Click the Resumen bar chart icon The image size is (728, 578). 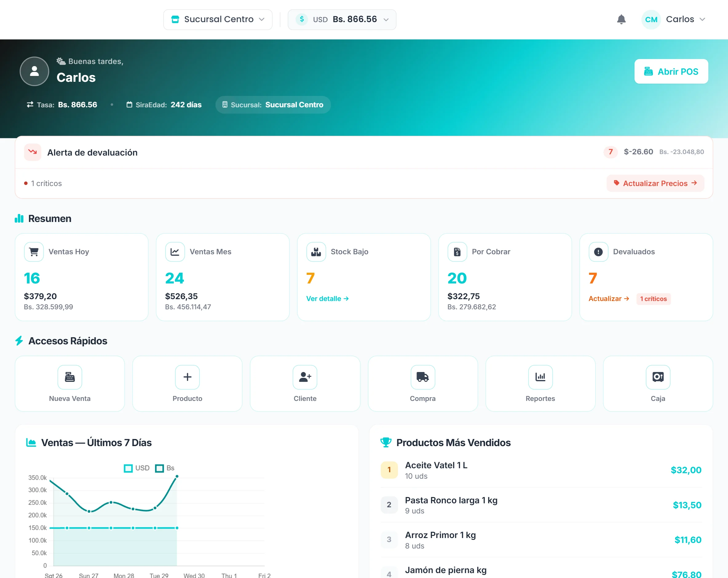click(x=19, y=218)
